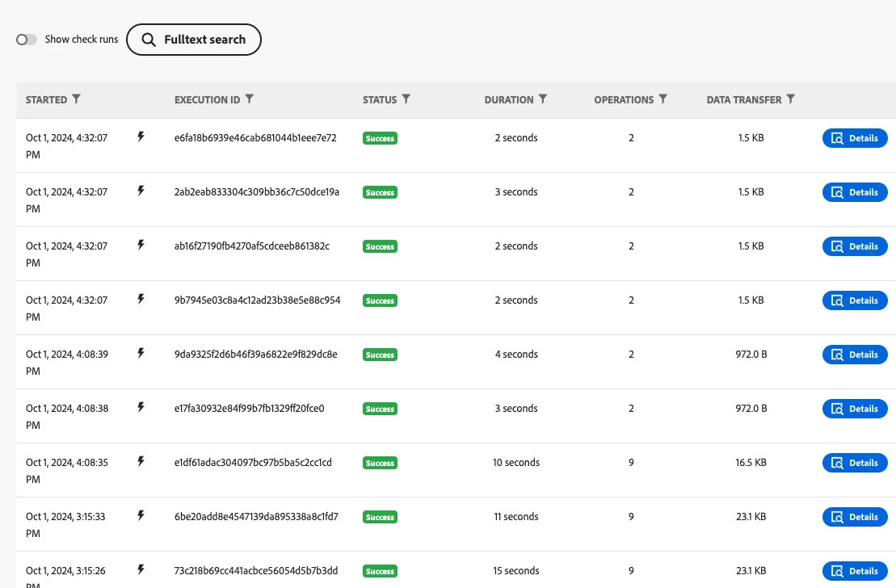Select execution ID ab16f27190fb4270af5cdceeb861382c

[252, 246]
